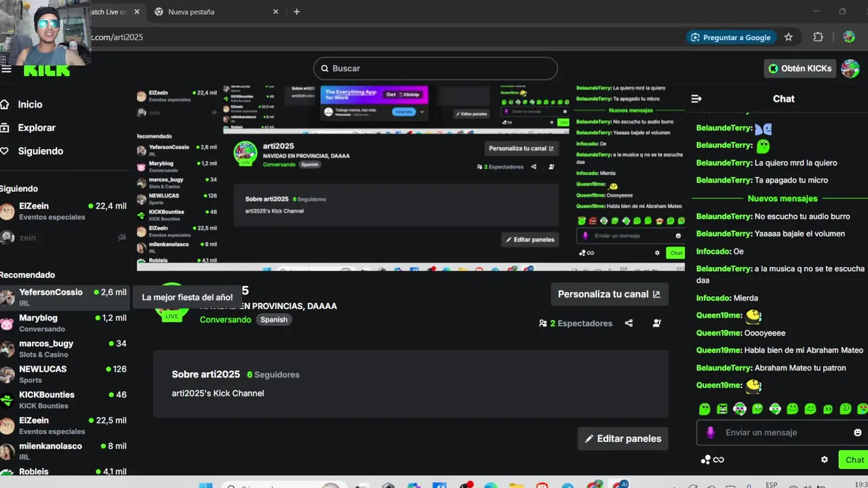The height and width of the screenshot is (488, 868).
Task: Bookmark page with the star icon
Action: tap(788, 37)
